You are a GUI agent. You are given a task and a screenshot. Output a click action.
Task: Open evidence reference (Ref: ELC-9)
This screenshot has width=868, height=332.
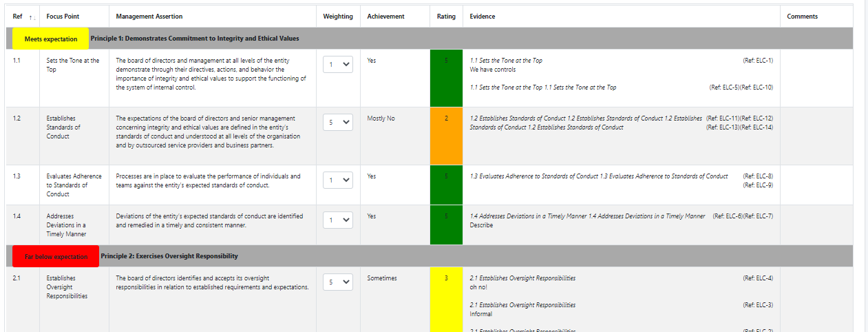point(758,185)
